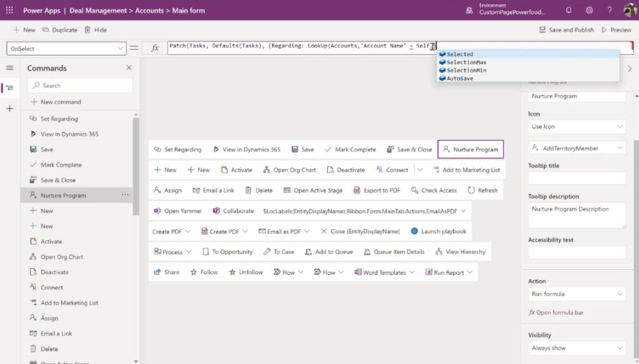Open the Nurture Program more options ellipsis
The width and height of the screenshot is (639, 364).
(x=125, y=195)
